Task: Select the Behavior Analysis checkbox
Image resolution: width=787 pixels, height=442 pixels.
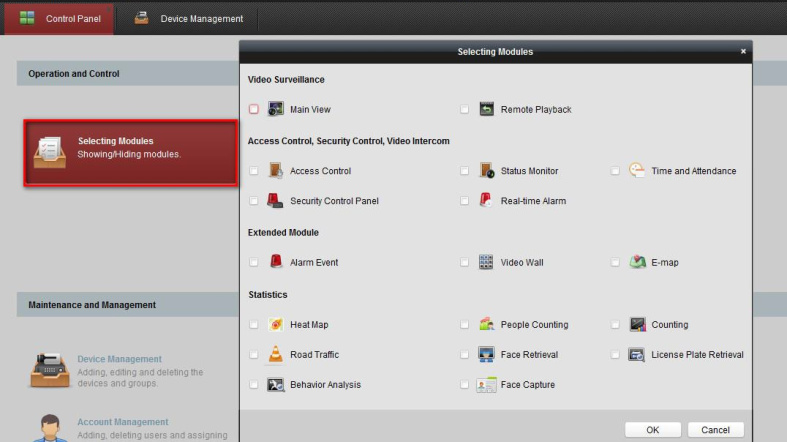Action: pyautogui.click(x=254, y=384)
